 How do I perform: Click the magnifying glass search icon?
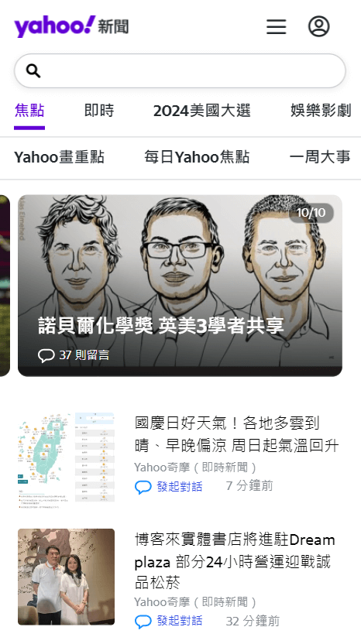[x=33, y=70]
